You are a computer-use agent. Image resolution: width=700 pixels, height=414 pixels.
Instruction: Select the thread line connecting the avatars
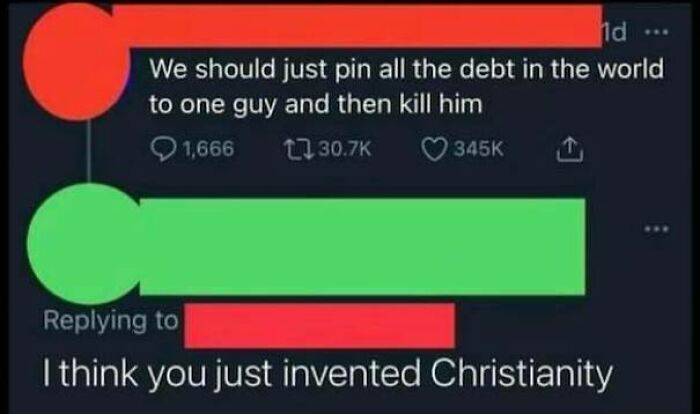pos(89,152)
